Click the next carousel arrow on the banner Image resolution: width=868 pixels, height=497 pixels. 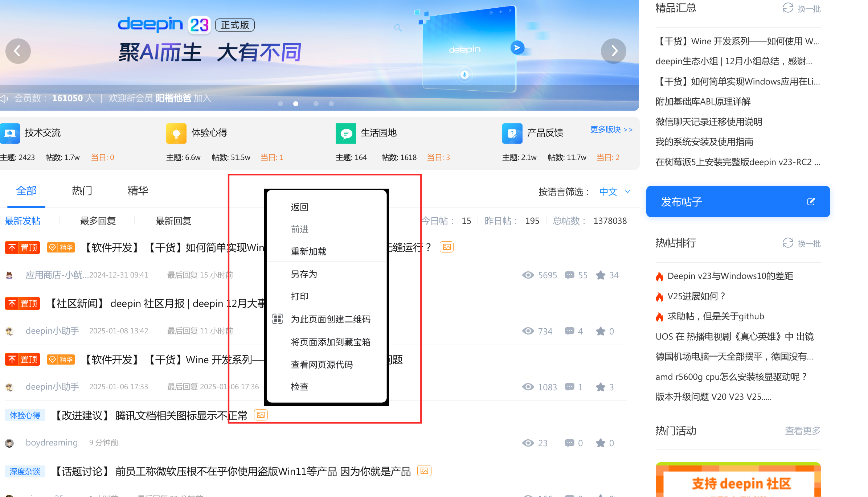[x=613, y=51]
